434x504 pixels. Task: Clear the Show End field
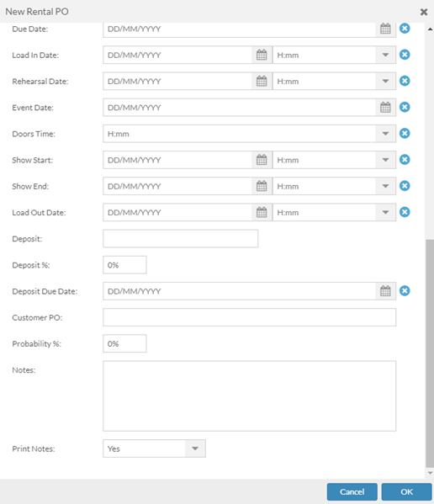[x=405, y=186]
